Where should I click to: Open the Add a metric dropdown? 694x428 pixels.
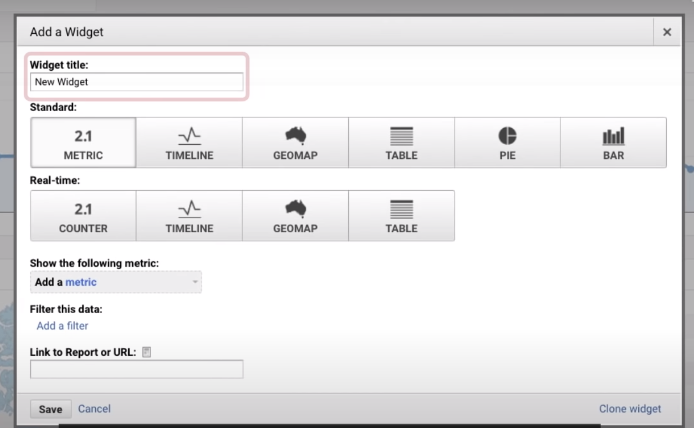coord(116,282)
